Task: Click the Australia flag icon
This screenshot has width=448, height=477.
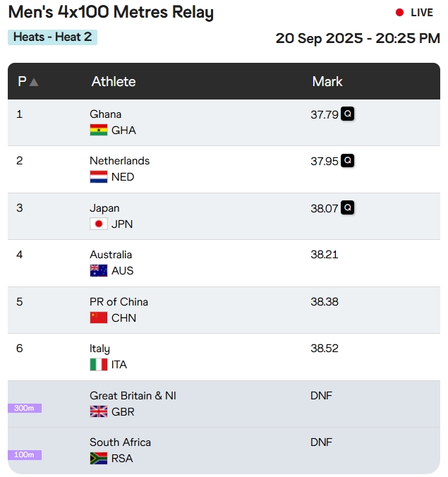Action: 98,271
